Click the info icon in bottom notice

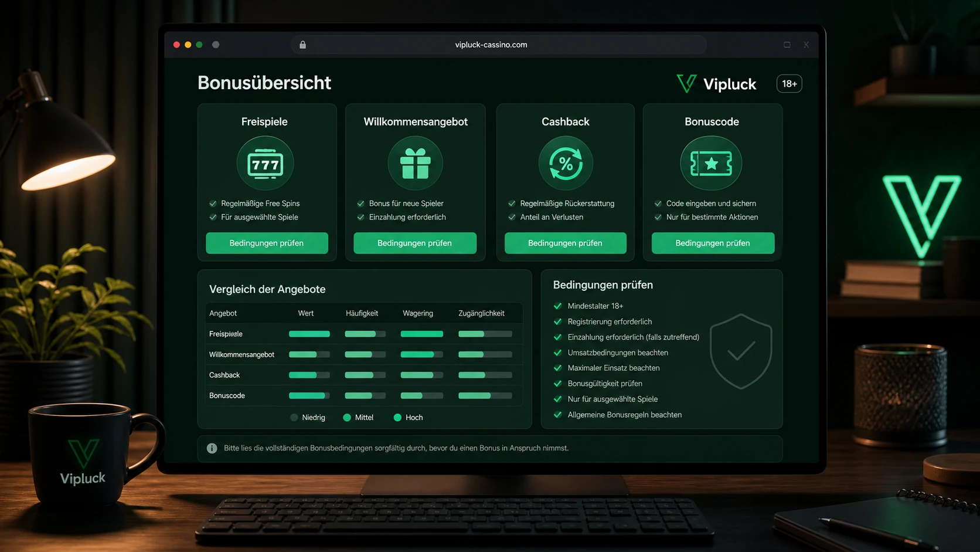point(212,448)
